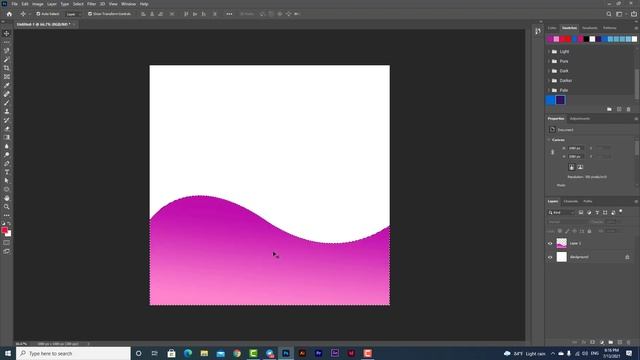Set canvas orientation to portrait
Screen dimensions: 640x360
click(571, 167)
